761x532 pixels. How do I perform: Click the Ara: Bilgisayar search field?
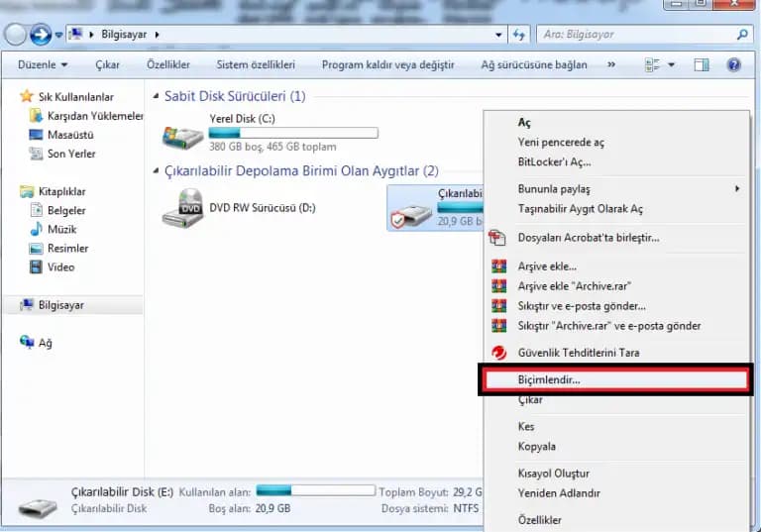(634, 35)
